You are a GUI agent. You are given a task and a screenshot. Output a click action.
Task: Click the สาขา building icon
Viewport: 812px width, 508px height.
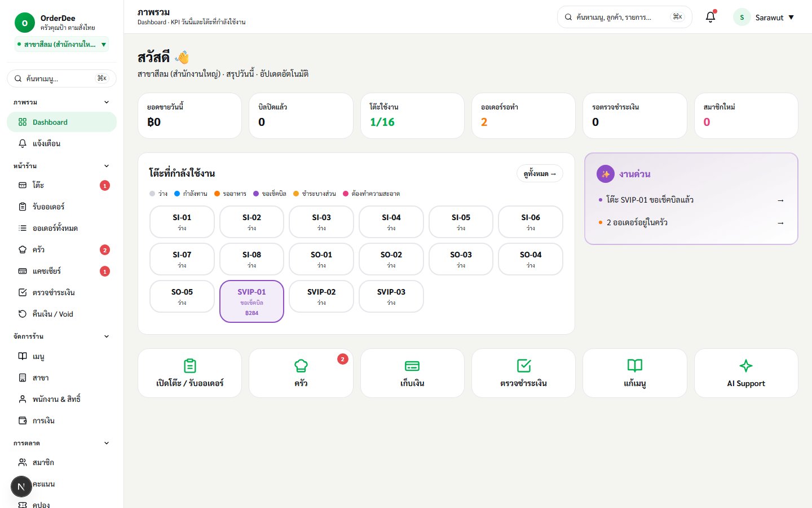pyautogui.click(x=23, y=378)
